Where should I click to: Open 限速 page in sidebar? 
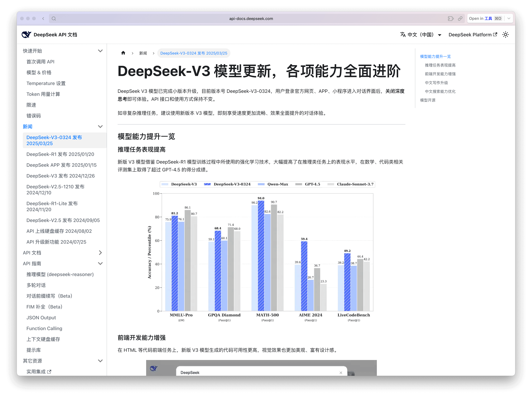[x=31, y=105]
